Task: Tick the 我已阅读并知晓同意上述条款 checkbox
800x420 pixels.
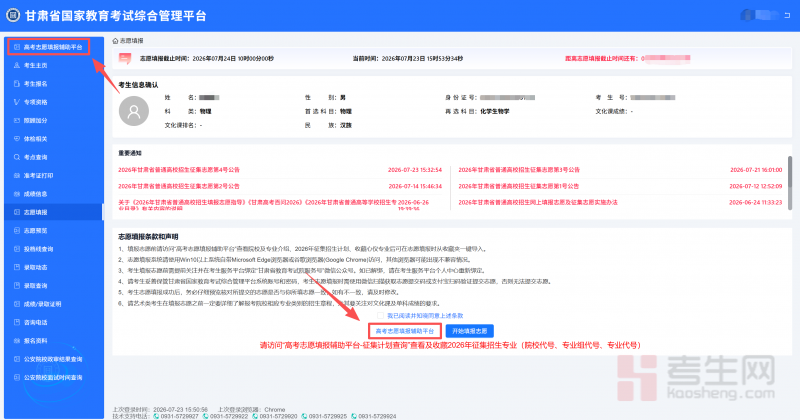Action: point(380,316)
